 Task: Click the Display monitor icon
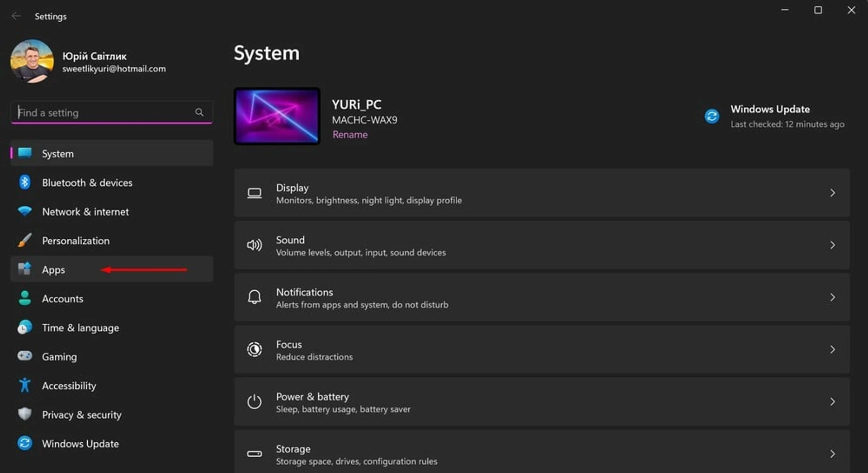click(x=255, y=193)
